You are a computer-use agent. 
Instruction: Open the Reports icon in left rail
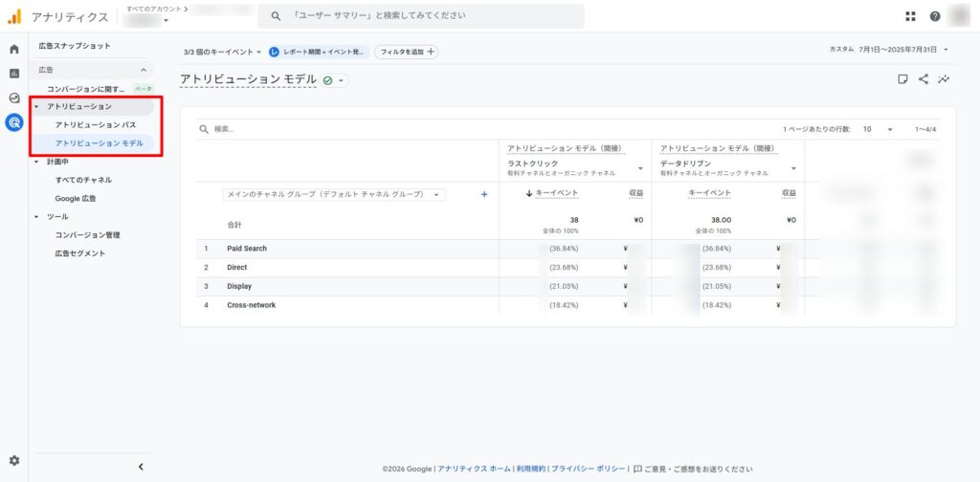(x=14, y=74)
